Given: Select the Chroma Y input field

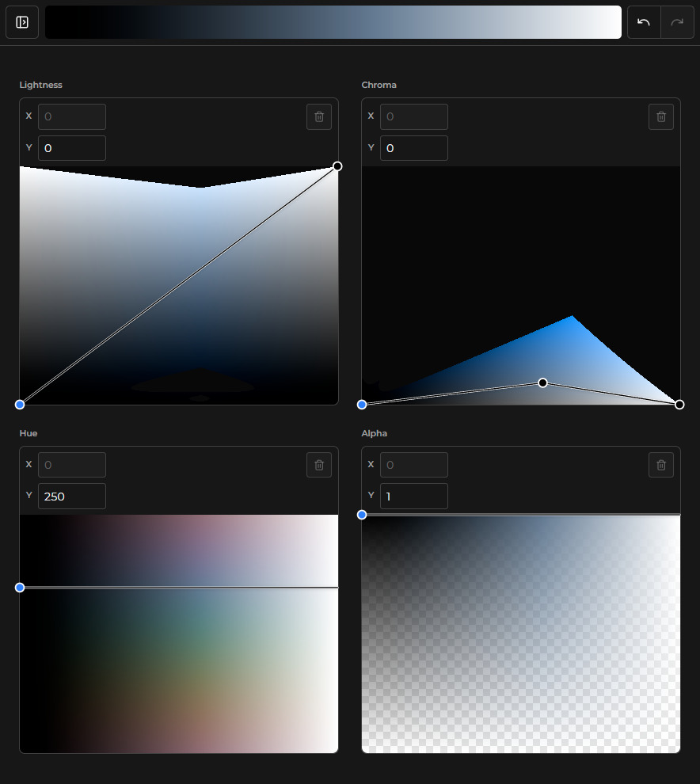Looking at the screenshot, I should click(413, 147).
